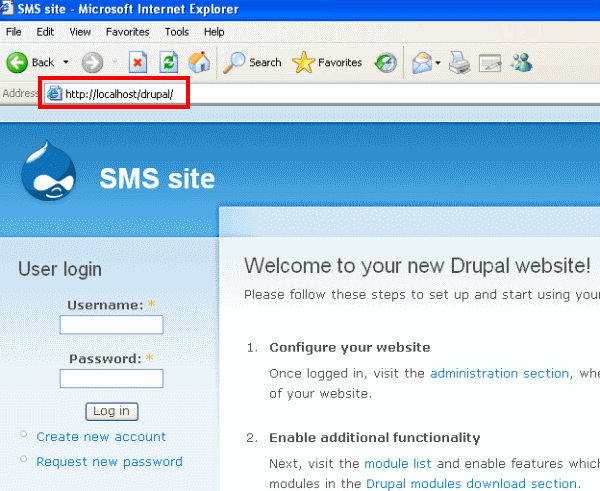The height and width of the screenshot is (491, 600).
Task: Click the Forward button dropdown arrow
Action: pos(115,62)
